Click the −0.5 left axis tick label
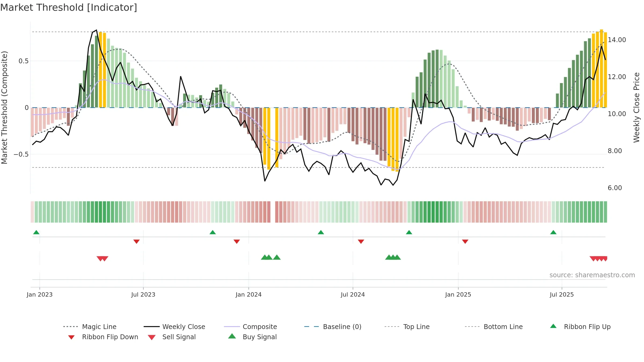Screen dimensions: 644x362 [x=21, y=154]
